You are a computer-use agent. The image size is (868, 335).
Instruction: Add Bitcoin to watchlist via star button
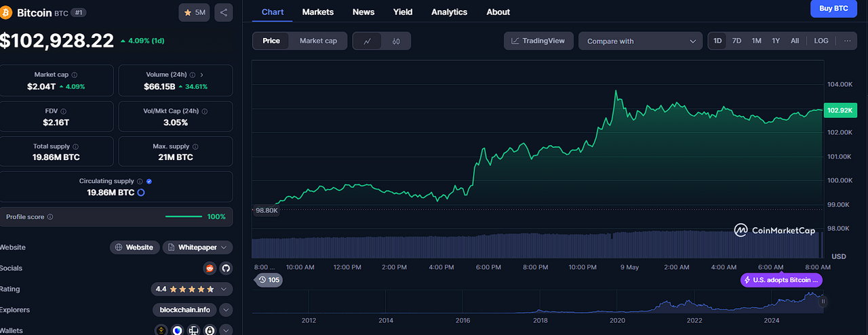[195, 12]
